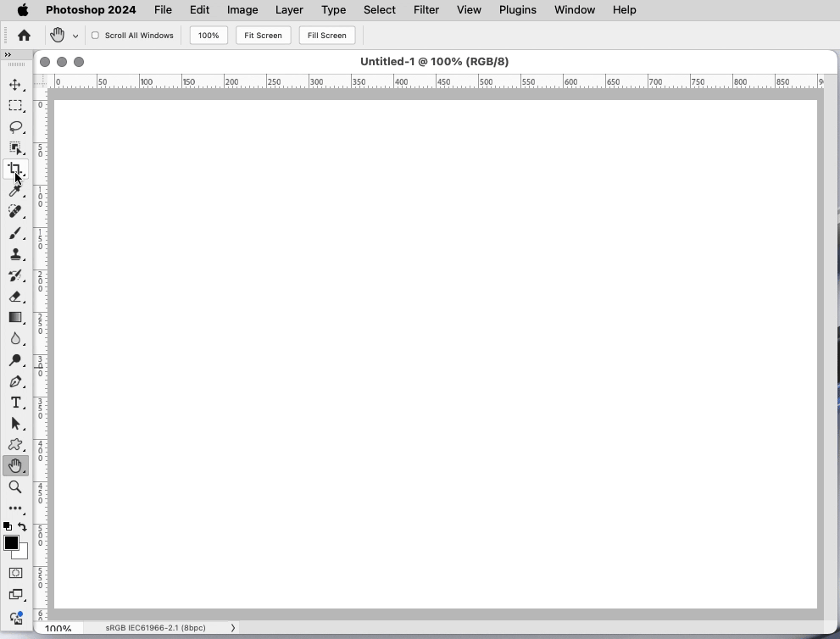
Task: Open the Window menu
Action: tap(575, 9)
